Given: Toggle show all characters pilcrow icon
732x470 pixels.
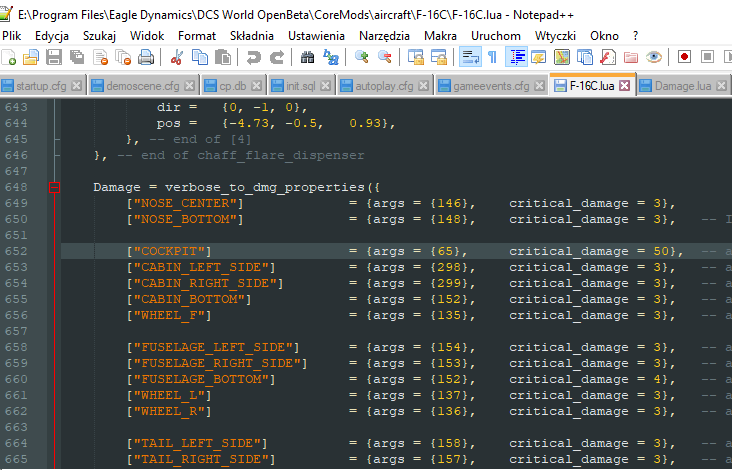Looking at the screenshot, I should [x=492, y=57].
